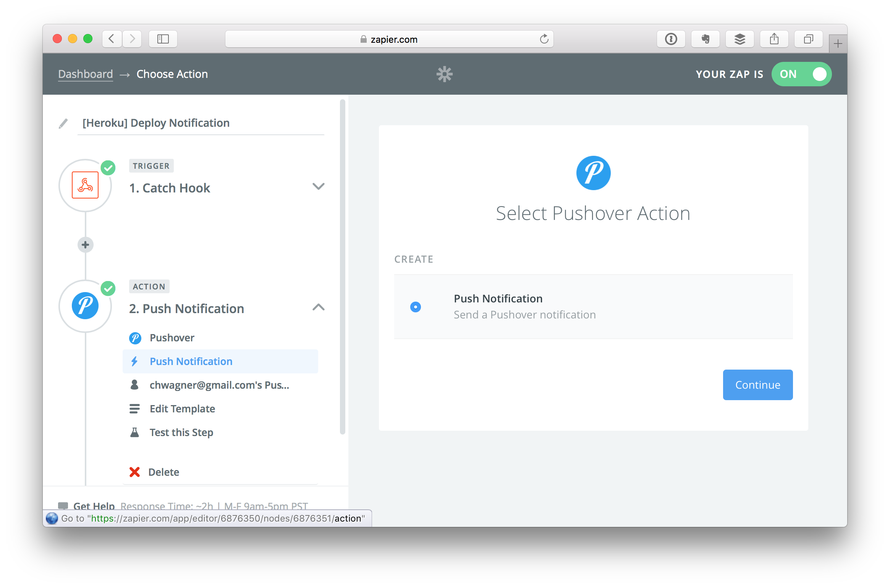Click the webhook trigger step icon
Screen dimensions: 890x588
(x=85, y=185)
